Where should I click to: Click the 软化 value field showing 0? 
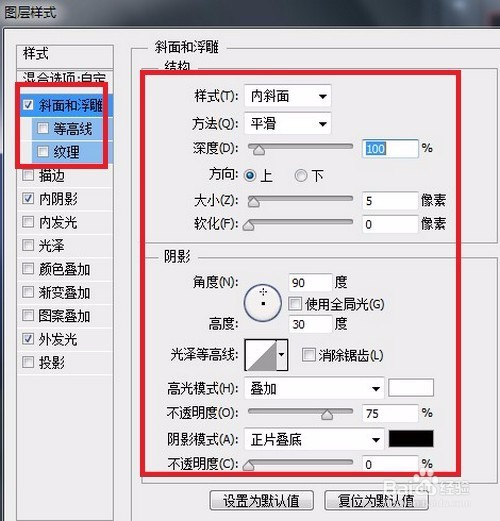(390, 224)
